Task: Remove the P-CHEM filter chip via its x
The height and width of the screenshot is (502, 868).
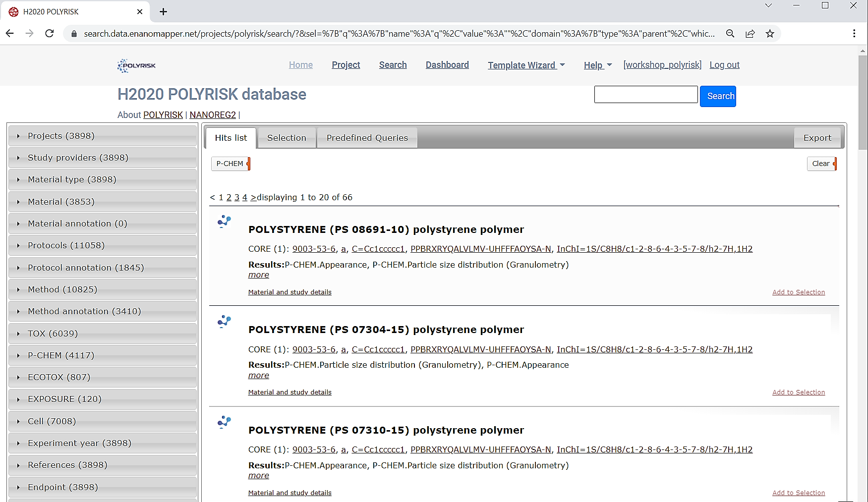Action: (248, 163)
